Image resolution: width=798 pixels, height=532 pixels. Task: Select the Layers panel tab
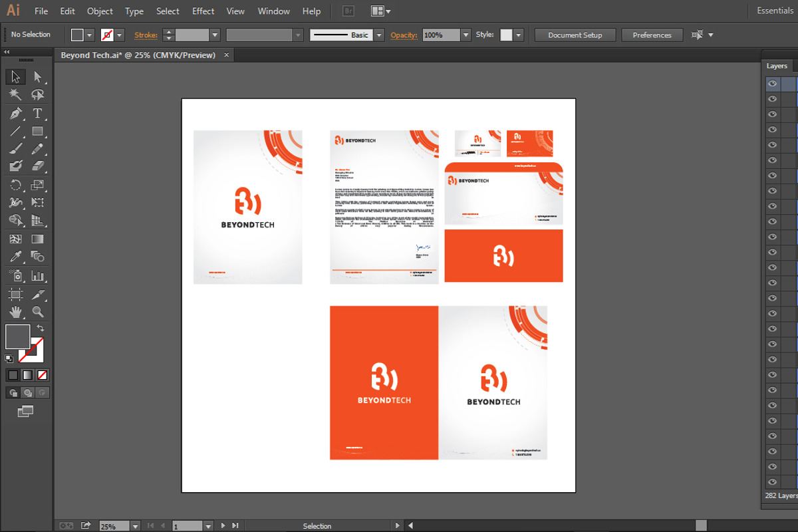777,66
